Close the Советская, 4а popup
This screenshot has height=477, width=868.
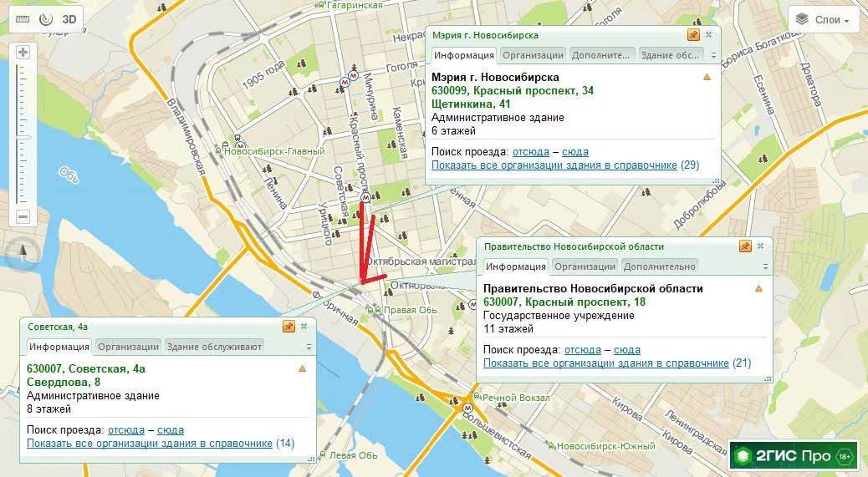[304, 326]
